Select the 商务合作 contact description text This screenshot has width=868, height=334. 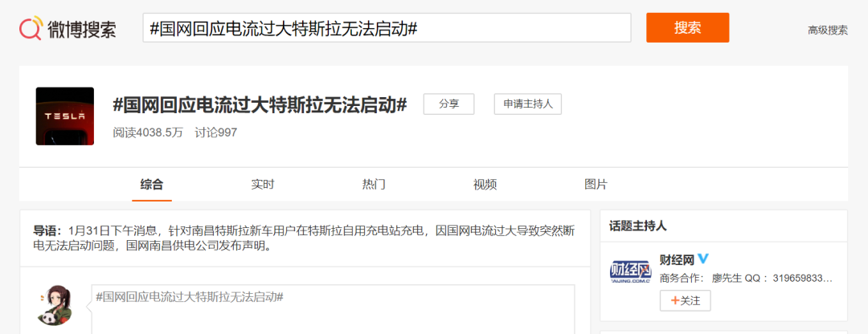pyautogui.click(x=746, y=278)
